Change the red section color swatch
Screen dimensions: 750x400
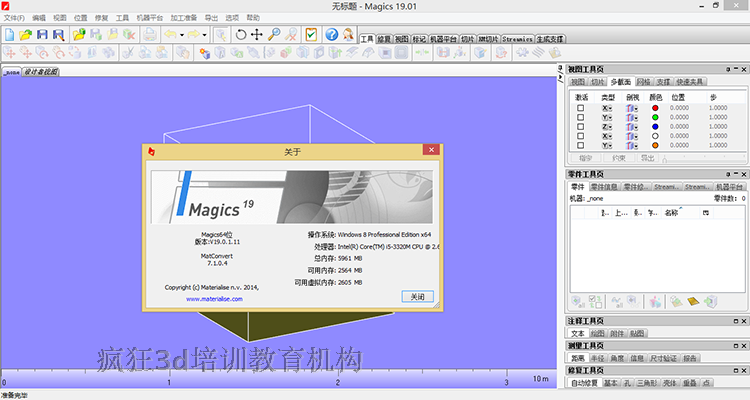[655, 108]
